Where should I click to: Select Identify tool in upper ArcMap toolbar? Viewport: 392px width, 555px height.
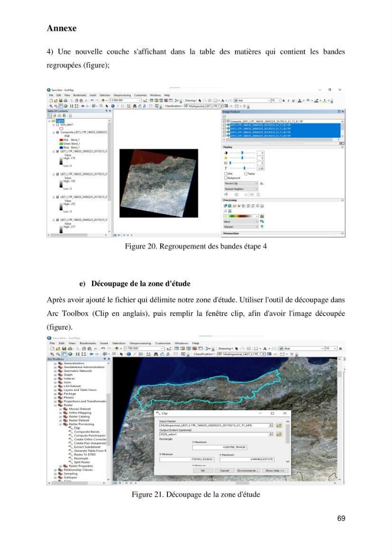(x=113, y=106)
